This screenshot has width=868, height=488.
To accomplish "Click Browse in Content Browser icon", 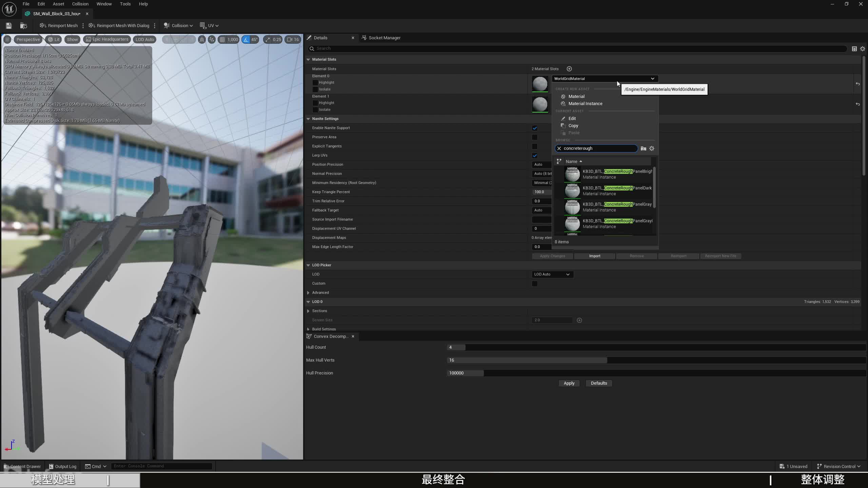I will (x=23, y=26).
